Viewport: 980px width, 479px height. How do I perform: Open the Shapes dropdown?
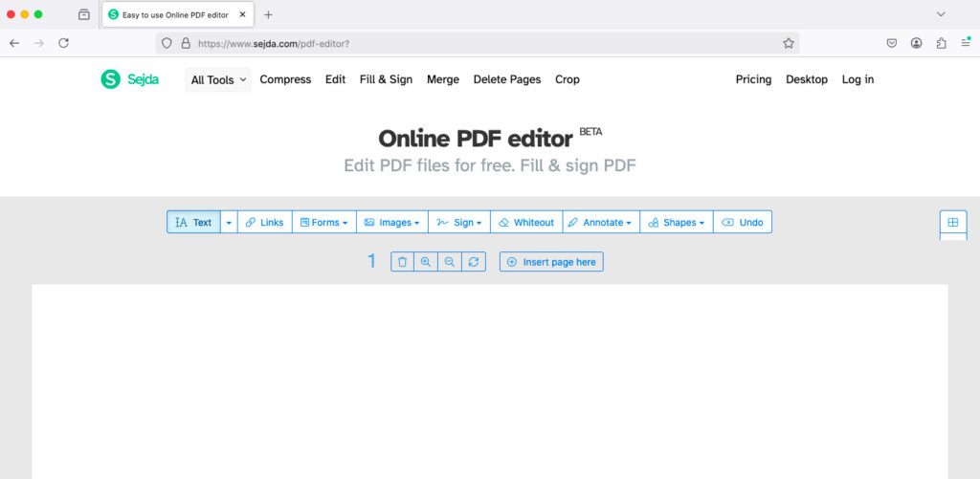point(677,222)
